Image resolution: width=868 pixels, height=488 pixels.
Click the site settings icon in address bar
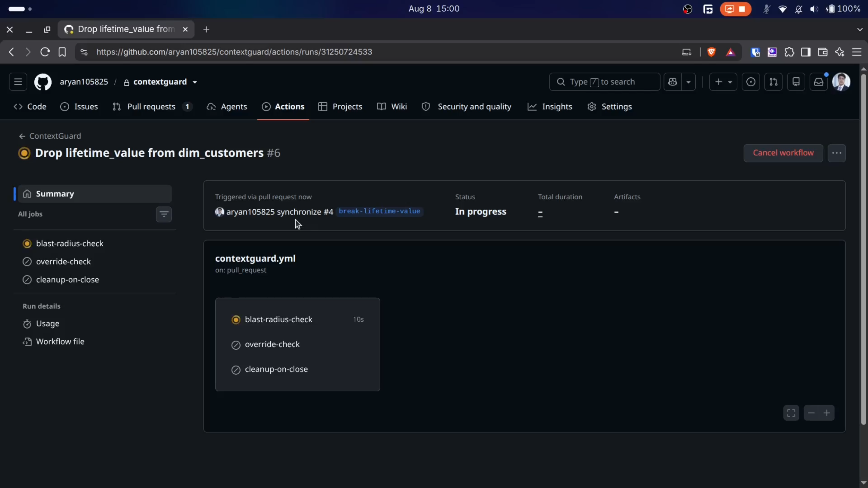coord(84,52)
